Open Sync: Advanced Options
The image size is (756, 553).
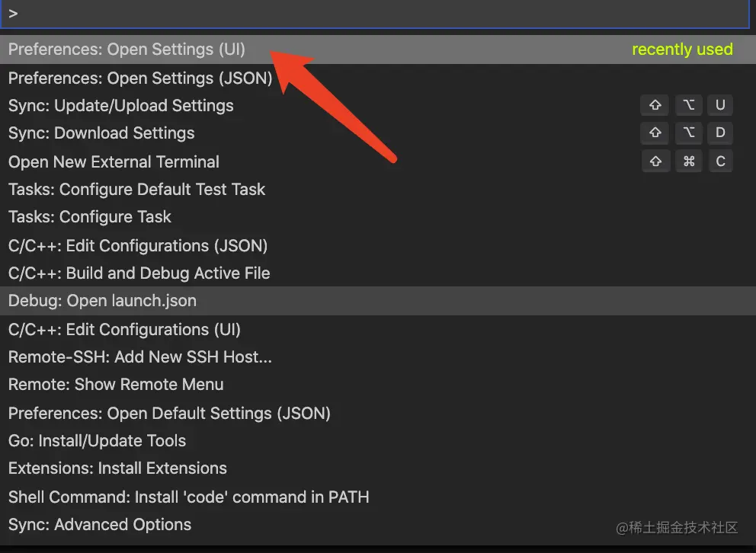click(378, 525)
